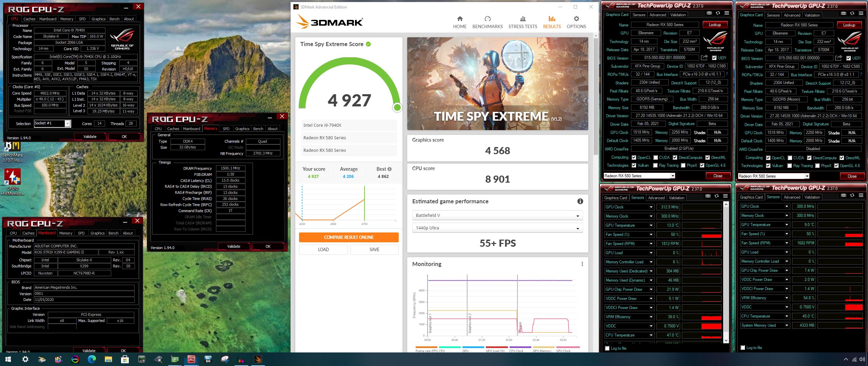Open STRESS TESTS in 3DMark
The image size is (868, 366).
tap(522, 22)
